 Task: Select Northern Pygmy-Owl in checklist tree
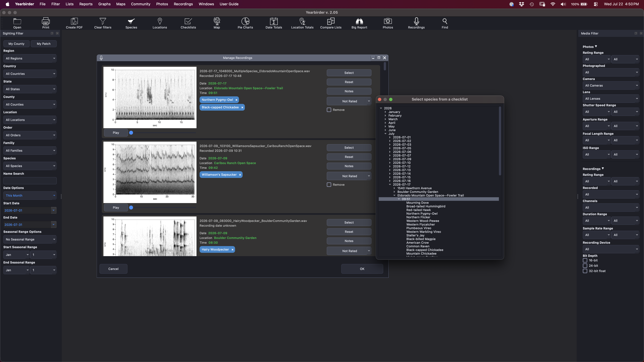click(x=422, y=214)
